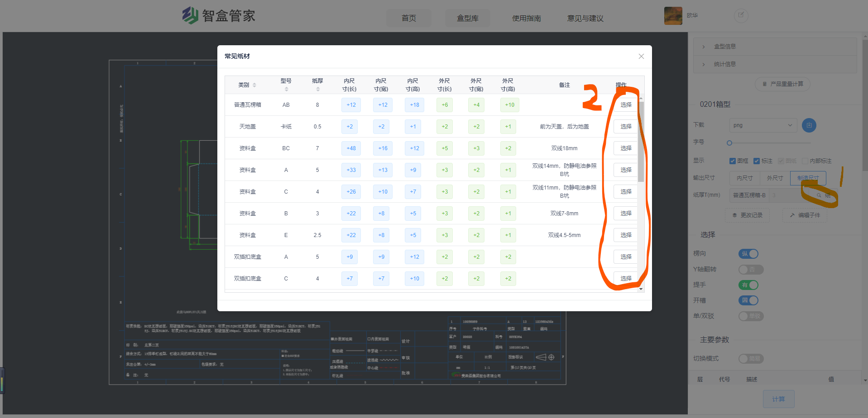Click +33 inner length tag of 资料盒 A
Screen dimensions: 868x418
point(351,170)
